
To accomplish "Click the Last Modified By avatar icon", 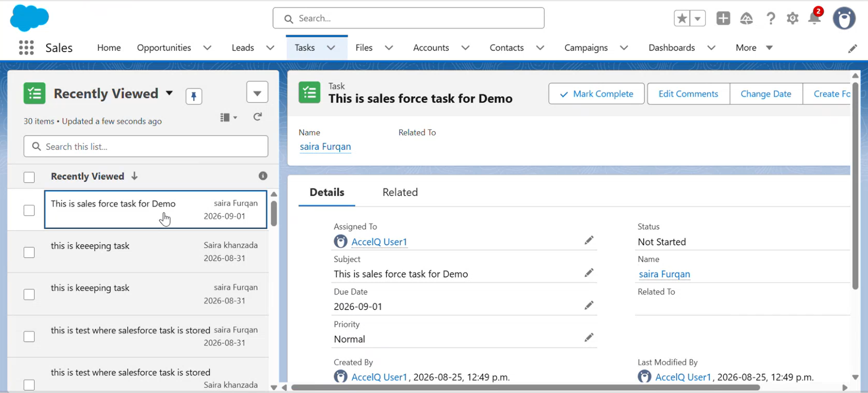I will pos(644,377).
